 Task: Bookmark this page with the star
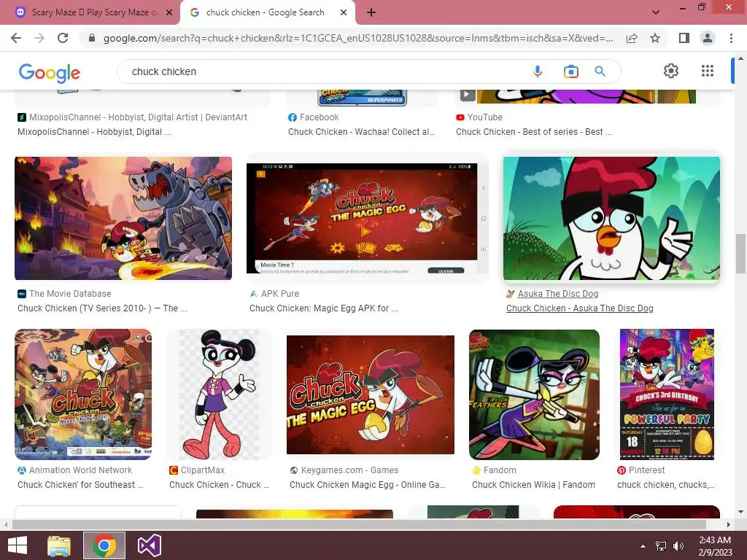click(655, 38)
